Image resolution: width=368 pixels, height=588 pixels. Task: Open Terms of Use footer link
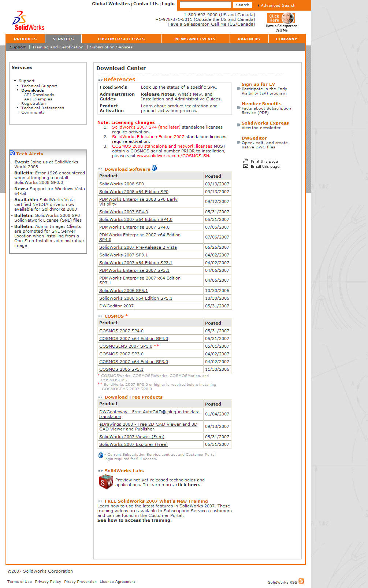19,581
